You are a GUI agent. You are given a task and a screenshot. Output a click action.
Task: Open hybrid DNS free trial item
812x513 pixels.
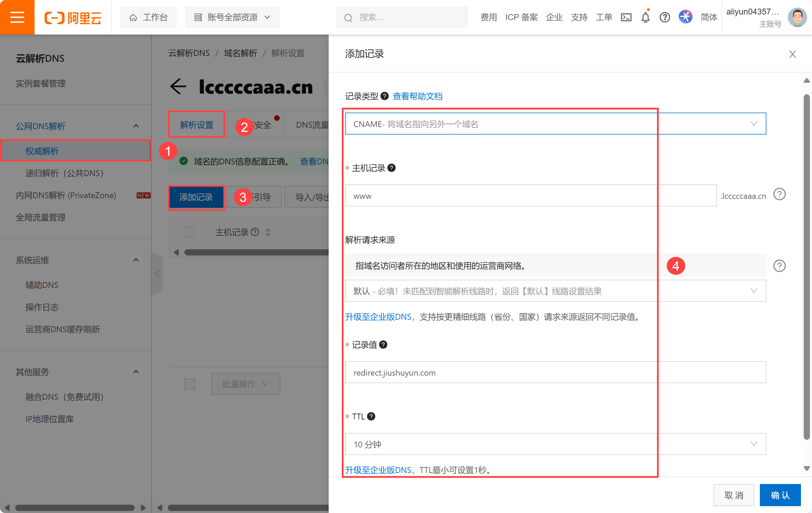pyautogui.click(x=65, y=397)
